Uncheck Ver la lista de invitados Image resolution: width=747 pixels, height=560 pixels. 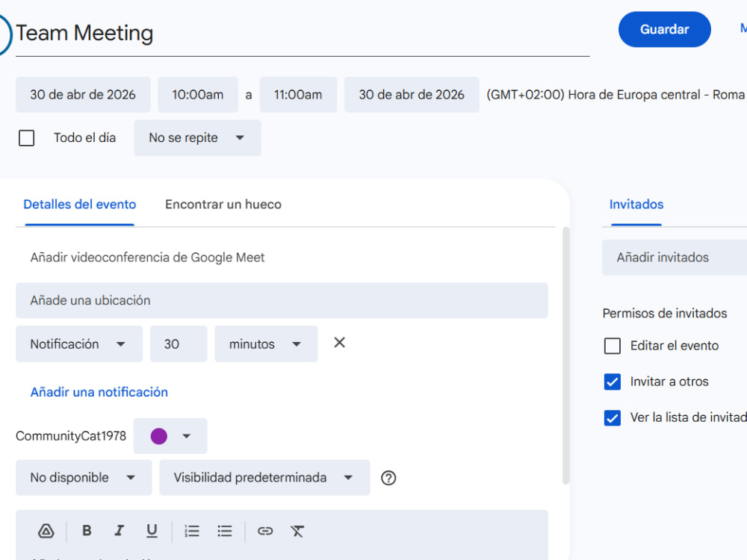(x=613, y=417)
